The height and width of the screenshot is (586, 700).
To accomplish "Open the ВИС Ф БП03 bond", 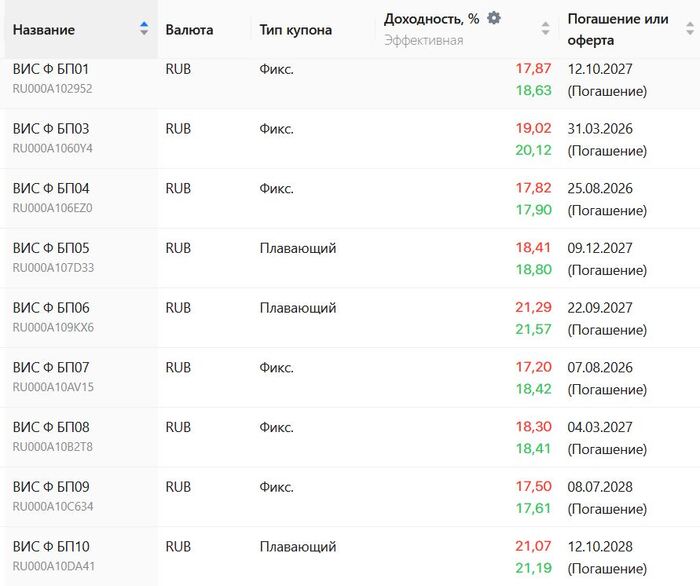I will click(51, 129).
